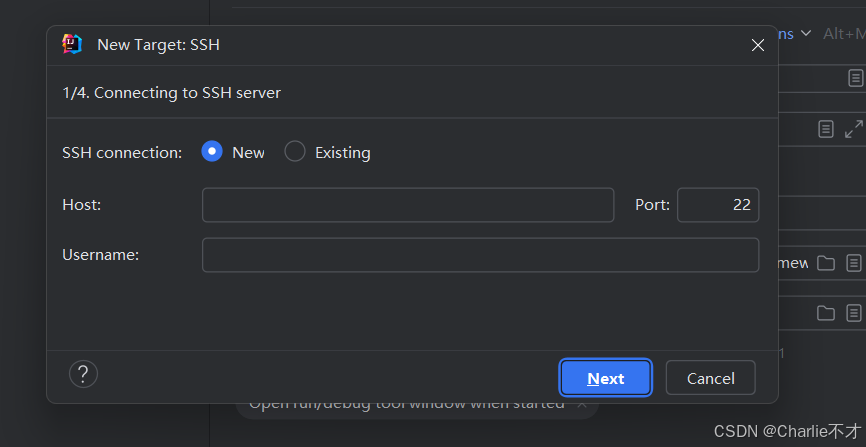This screenshot has height=447, width=866.
Task: Click into the Port field showing 22
Action: pos(718,205)
